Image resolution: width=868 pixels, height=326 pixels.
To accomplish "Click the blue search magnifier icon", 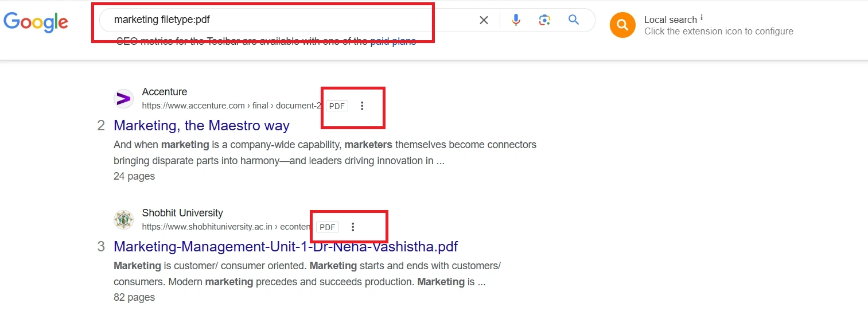I will 574,20.
